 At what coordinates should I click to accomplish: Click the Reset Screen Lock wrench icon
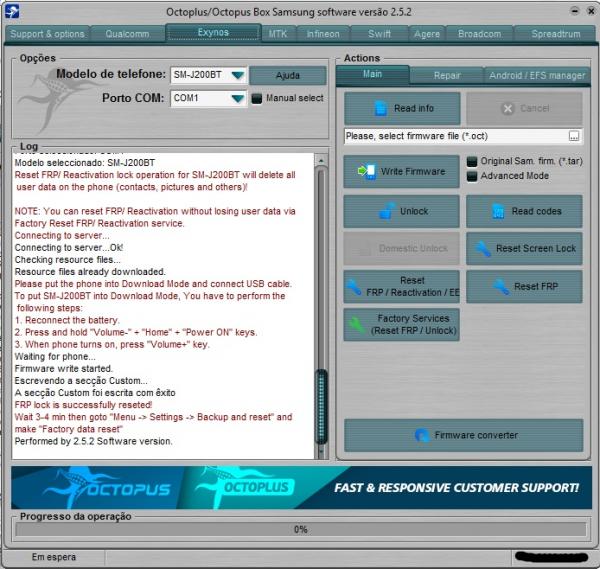coord(483,249)
